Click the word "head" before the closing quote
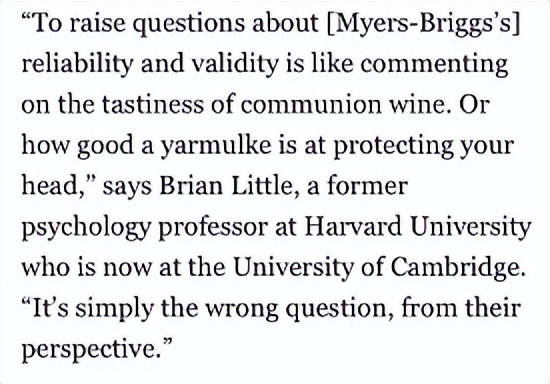The height and width of the screenshot is (384, 550). click(x=50, y=185)
